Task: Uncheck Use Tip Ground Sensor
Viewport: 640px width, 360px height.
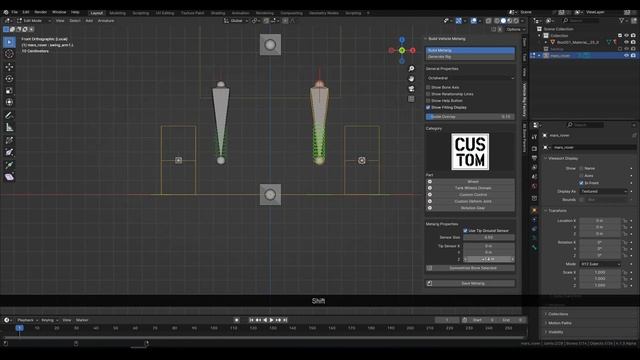Action: (465, 231)
